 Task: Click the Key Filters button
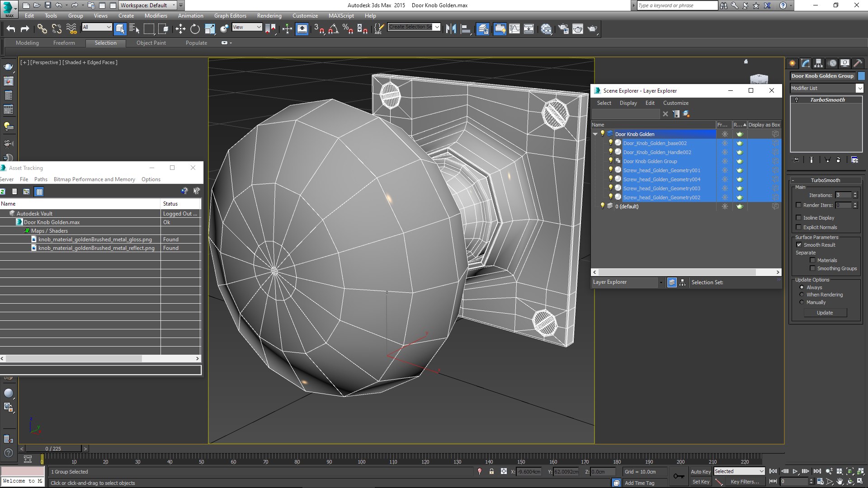click(745, 482)
